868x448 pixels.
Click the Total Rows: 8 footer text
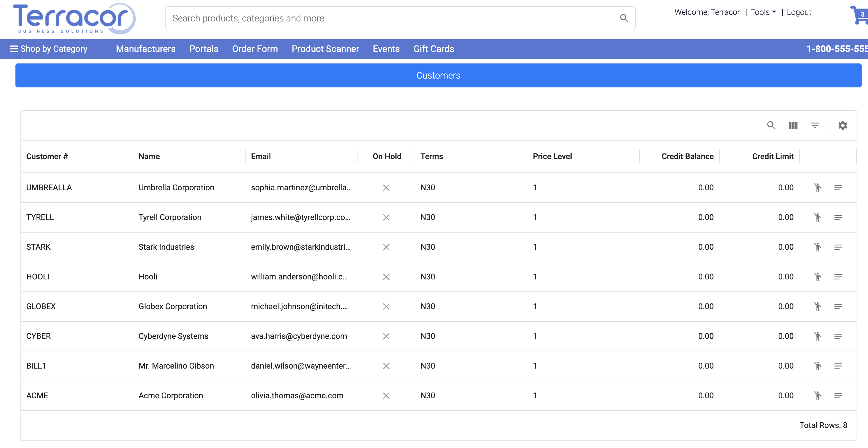(823, 425)
